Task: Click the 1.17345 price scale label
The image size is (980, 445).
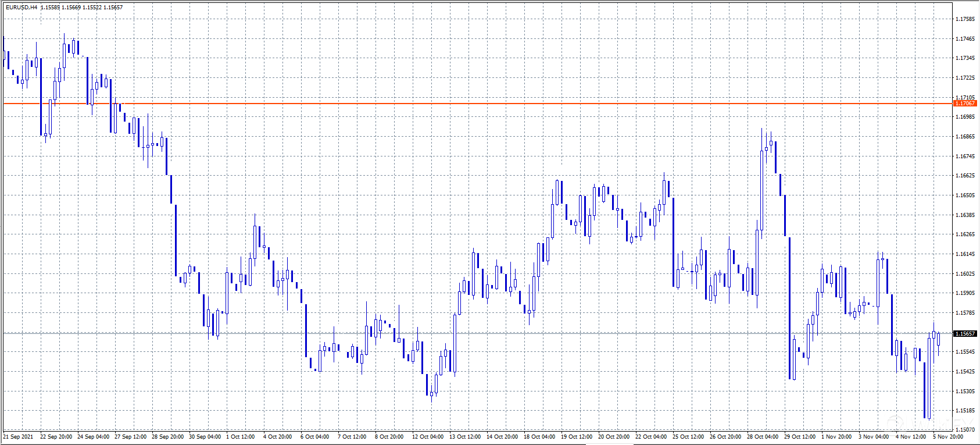Action: [x=965, y=58]
